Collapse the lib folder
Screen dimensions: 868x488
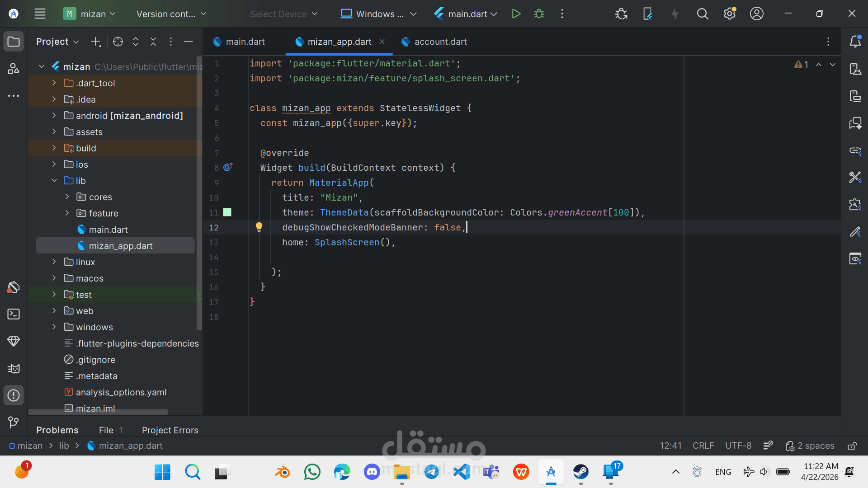click(54, 180)
